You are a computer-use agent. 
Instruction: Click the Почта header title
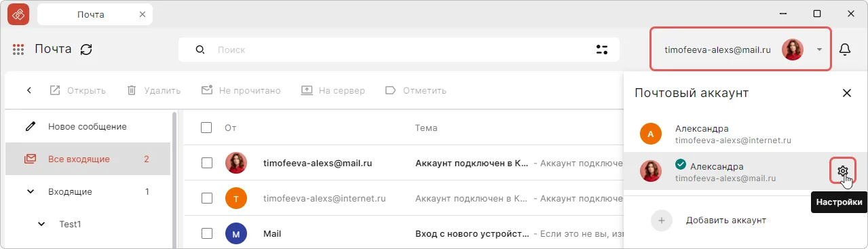pos(53,49)
